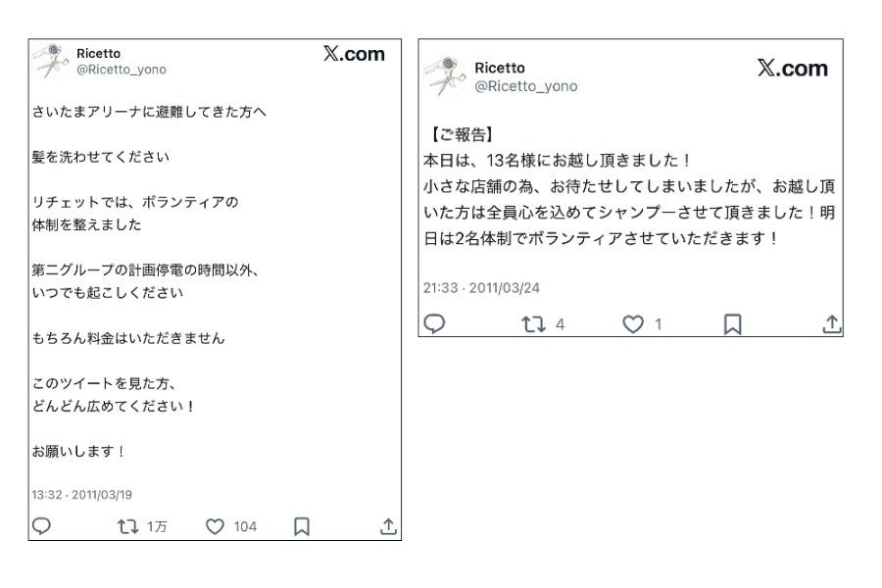Viewport: 882px width, 588px height.
Task: Share the March 24 tweet
Action: tap(831, 323)
